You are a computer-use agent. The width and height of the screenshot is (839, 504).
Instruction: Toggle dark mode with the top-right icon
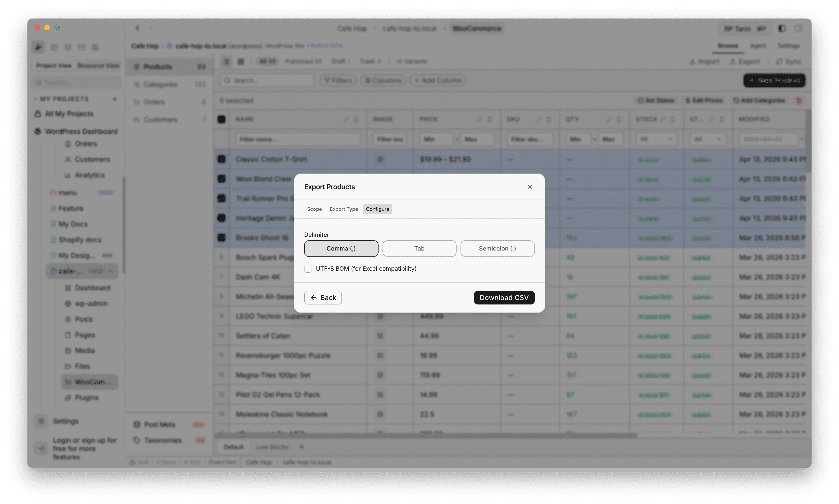(x=782, y=28)
